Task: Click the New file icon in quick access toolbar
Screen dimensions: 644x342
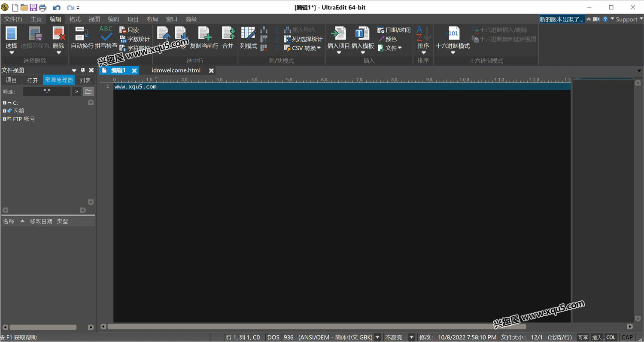Action: 15,7
